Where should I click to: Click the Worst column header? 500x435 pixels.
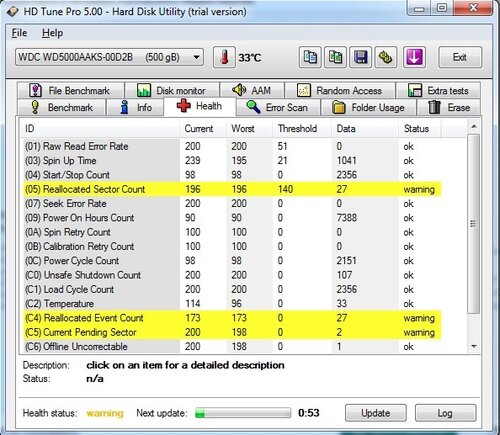(250, 129)
